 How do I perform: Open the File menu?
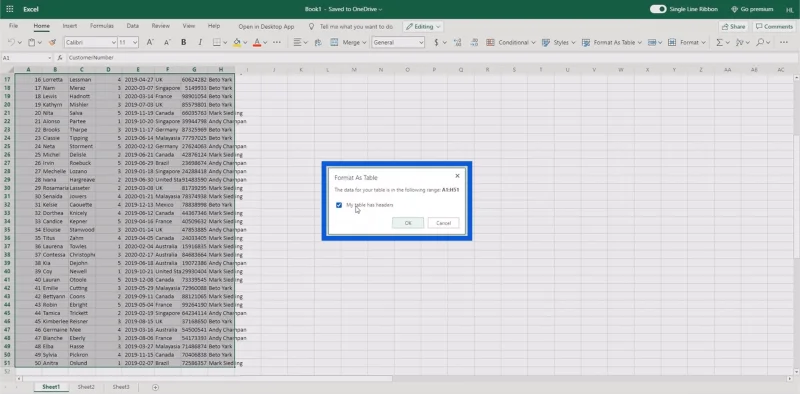pos(13,26)
